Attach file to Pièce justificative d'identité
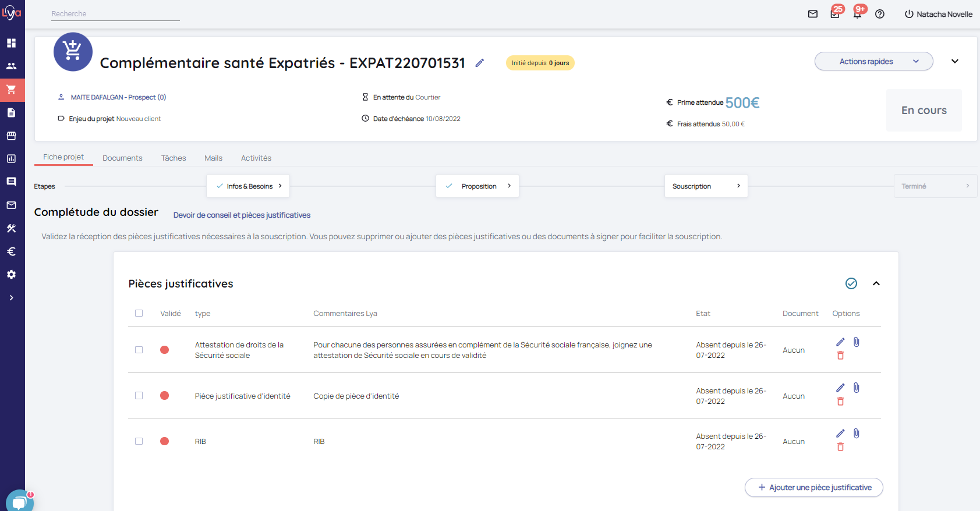This screenshot has height=511, width=980. (857, 388)
